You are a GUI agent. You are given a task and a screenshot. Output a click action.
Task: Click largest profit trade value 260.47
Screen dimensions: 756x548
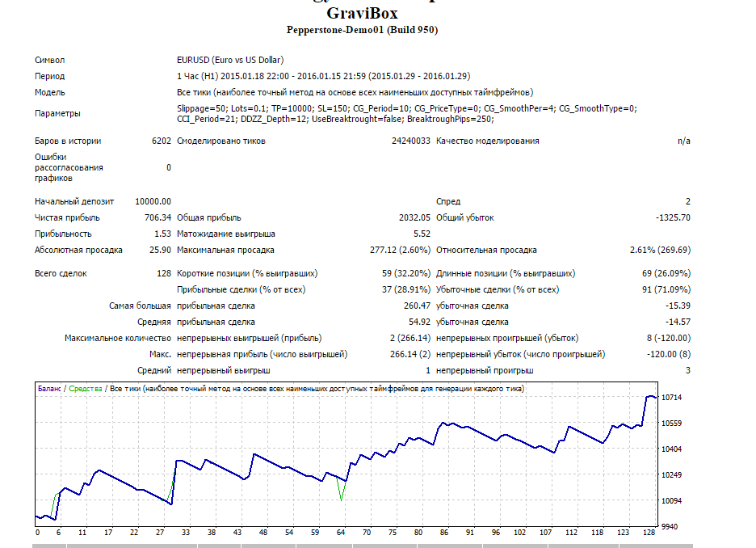point(417,306)
